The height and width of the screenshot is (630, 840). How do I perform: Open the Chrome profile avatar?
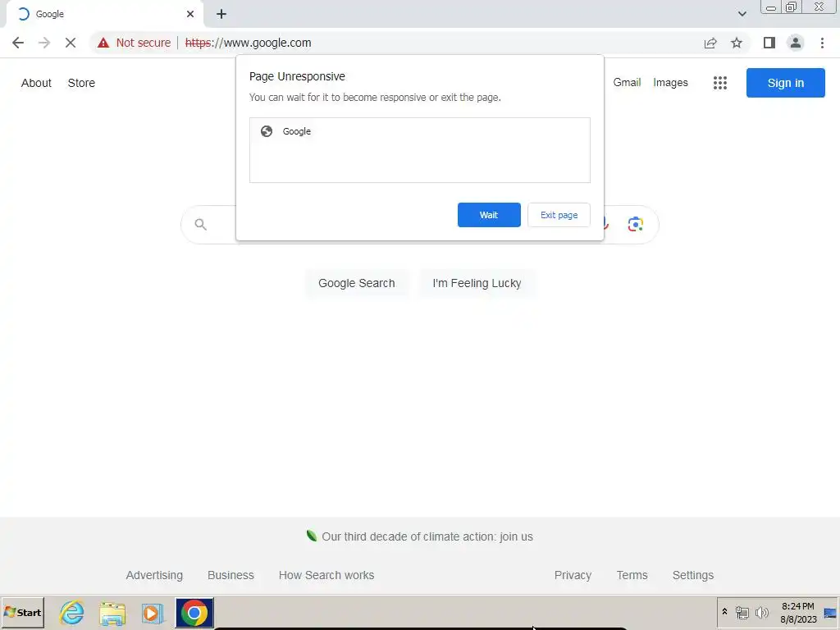(796, 43)
